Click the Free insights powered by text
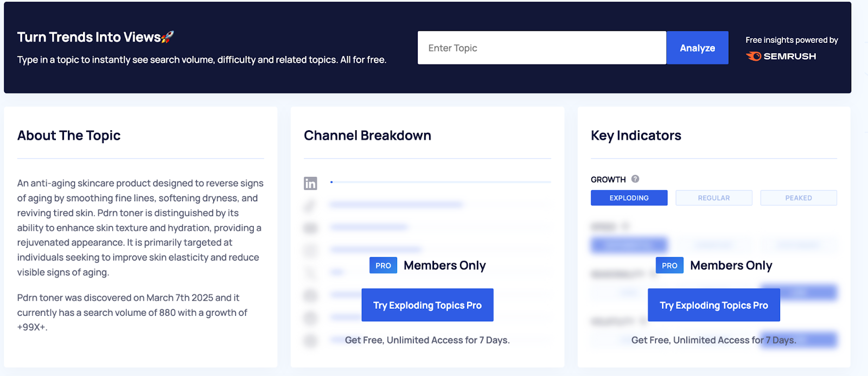The width and height of the screenshot is (868, 376). pos(792,40)
